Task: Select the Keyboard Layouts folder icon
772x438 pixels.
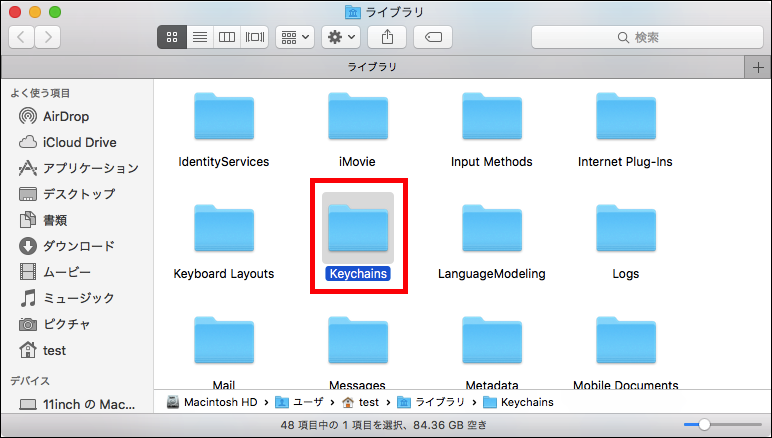Action: [224, 228]
